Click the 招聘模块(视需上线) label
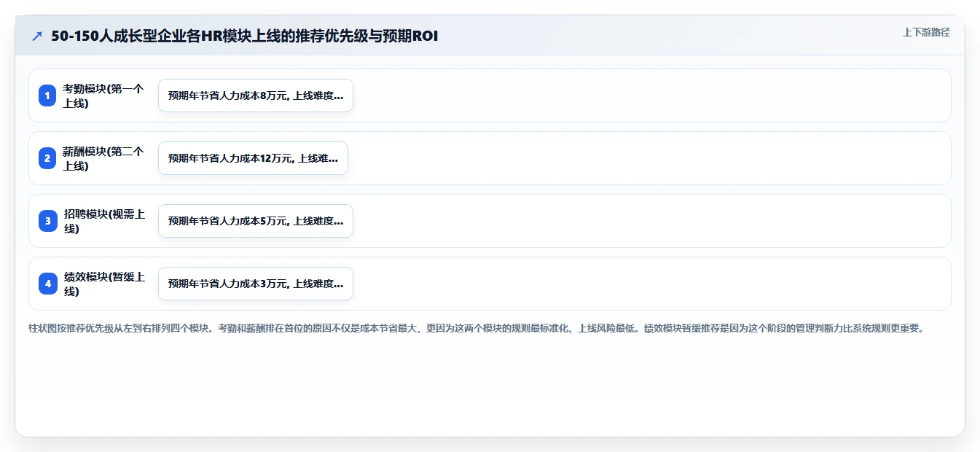Viewport: 980px width, 452px height. pos(103,221)
